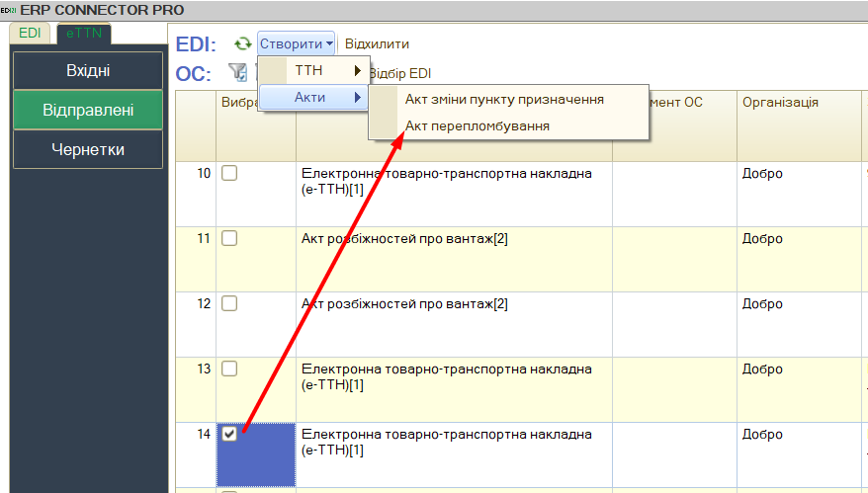Open the Відправлені folder
This screenshot has height=493, width=868.
(88, 110)
